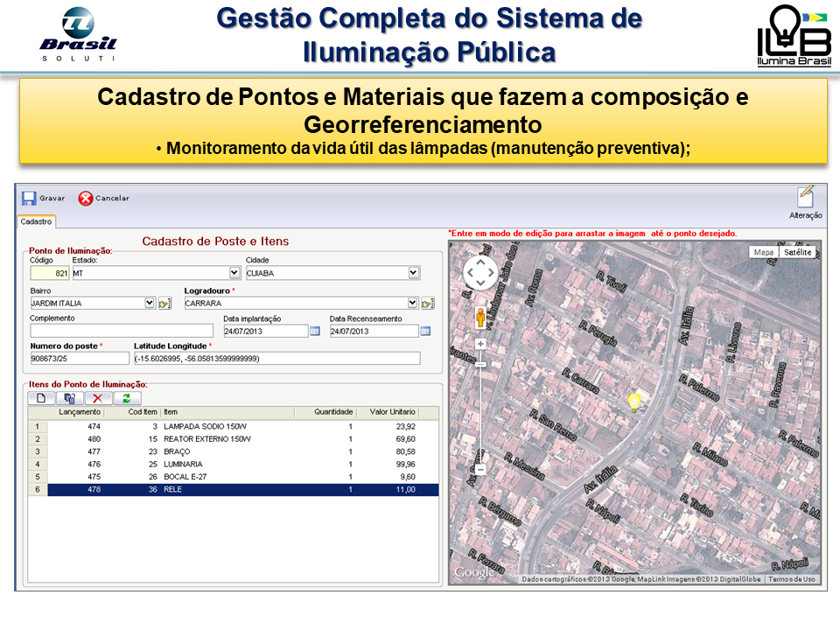
Task: Click the Numero do poste input field
Action: coord(79,359)
